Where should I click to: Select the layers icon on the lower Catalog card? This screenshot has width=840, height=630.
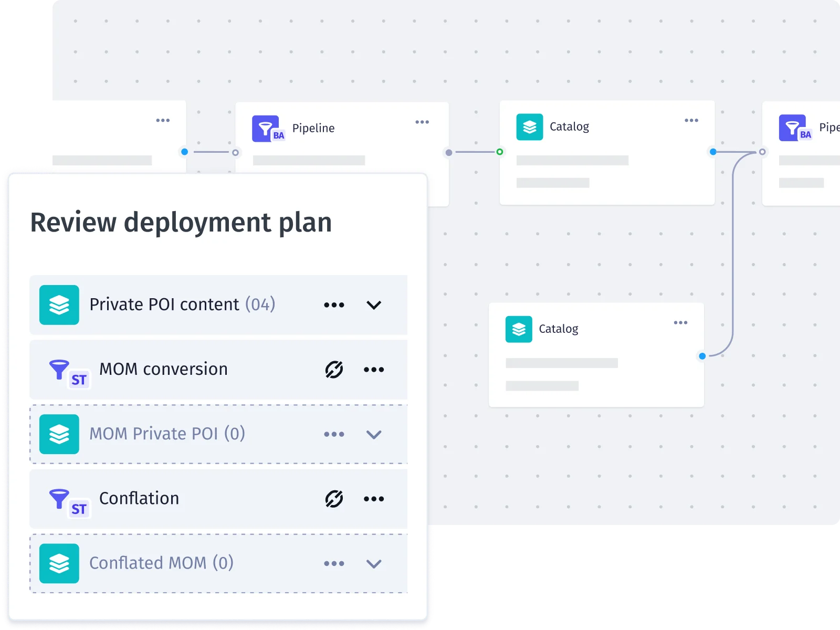pyautogui.click(x=519, y=329)
